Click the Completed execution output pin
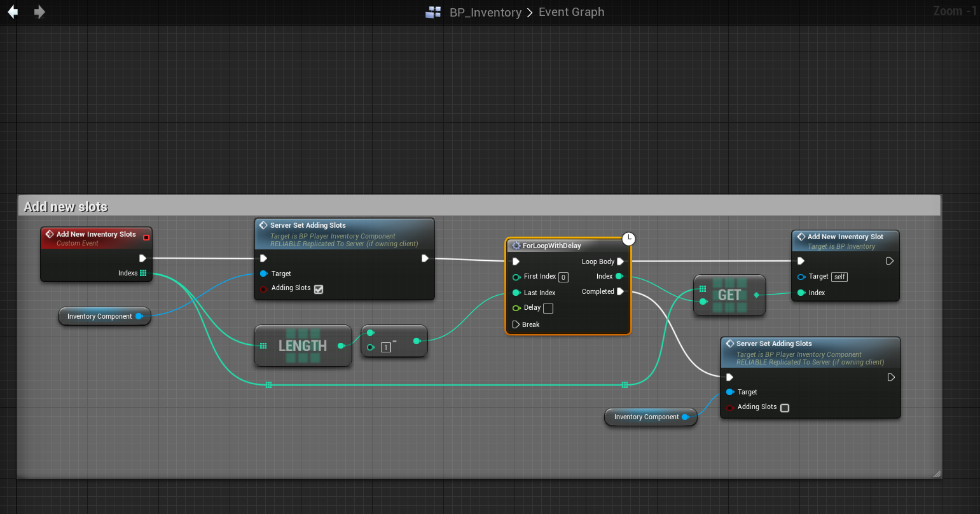The width and height of the screenshot is (980, 514). click(x=620, y=291)
